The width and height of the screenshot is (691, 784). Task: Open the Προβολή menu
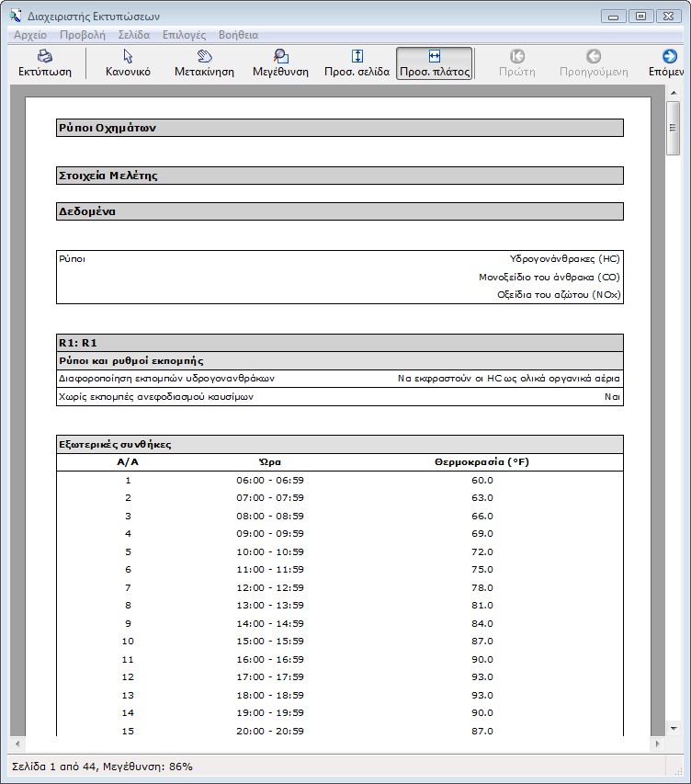(x=83, y=35)
